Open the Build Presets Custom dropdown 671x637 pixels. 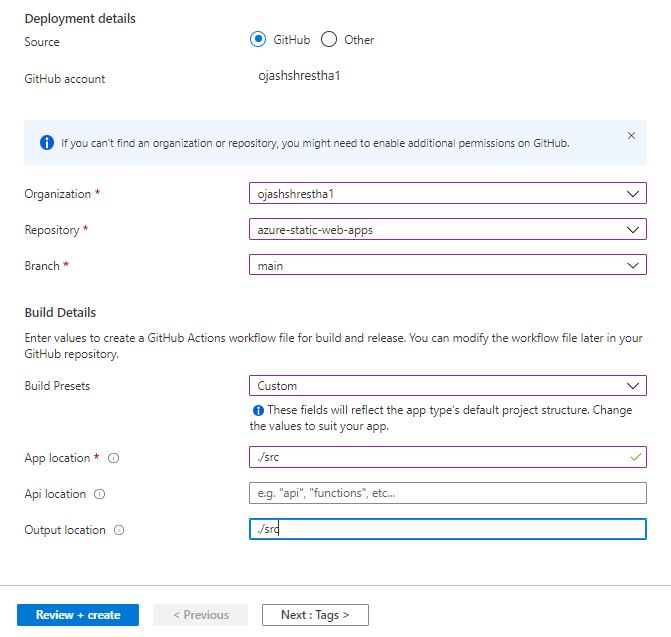[448, 386]
